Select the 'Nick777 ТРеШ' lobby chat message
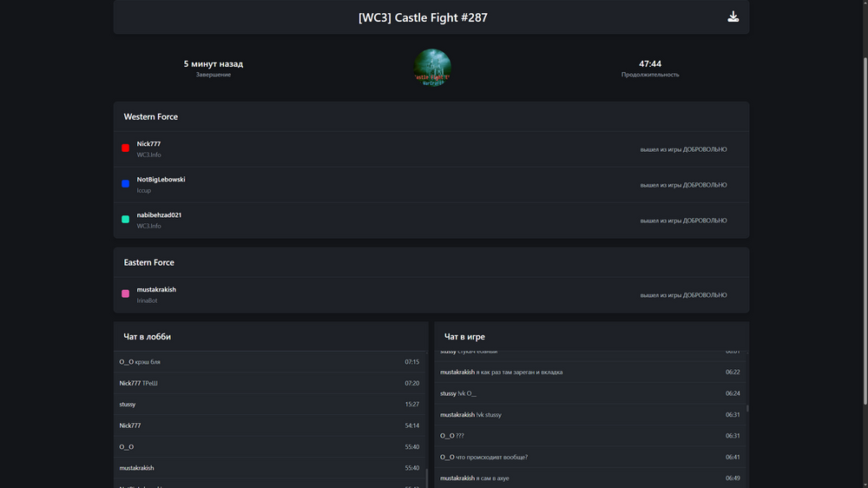 (139, 383)
